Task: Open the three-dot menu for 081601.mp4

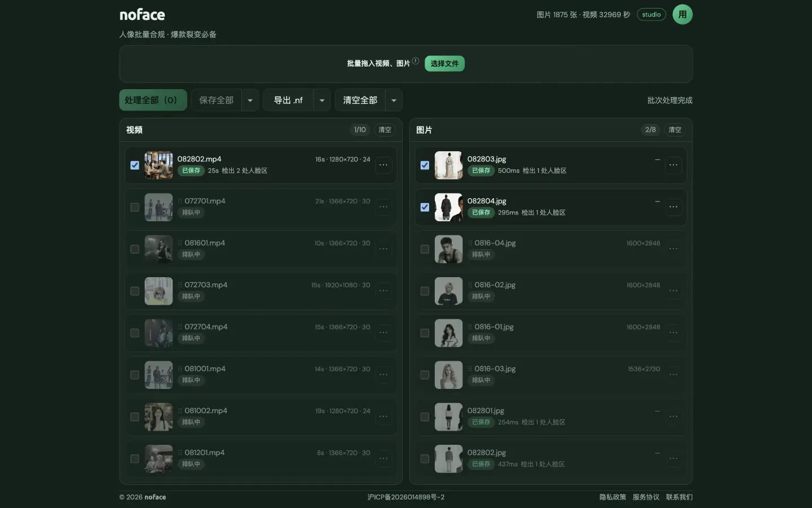Action: [383, 249]
